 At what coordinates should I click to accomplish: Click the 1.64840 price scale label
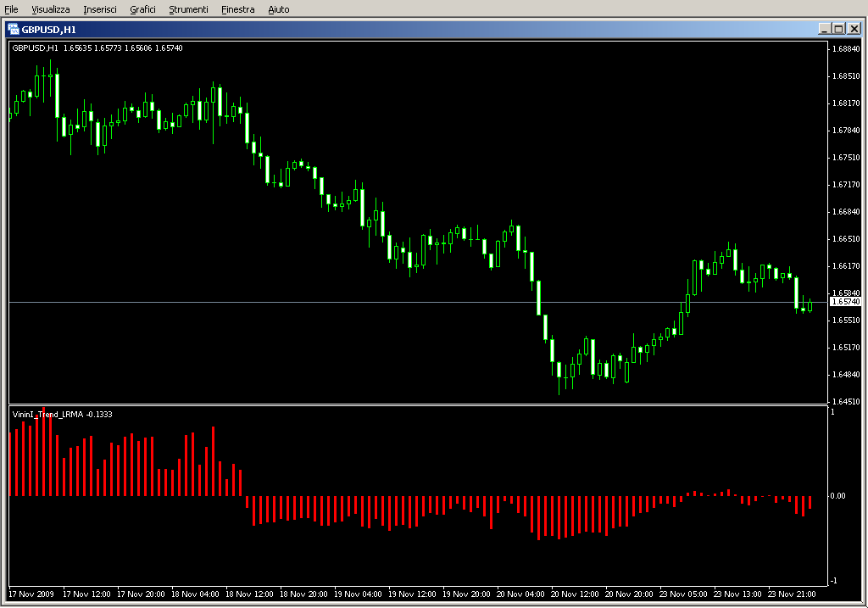point(847,374)
